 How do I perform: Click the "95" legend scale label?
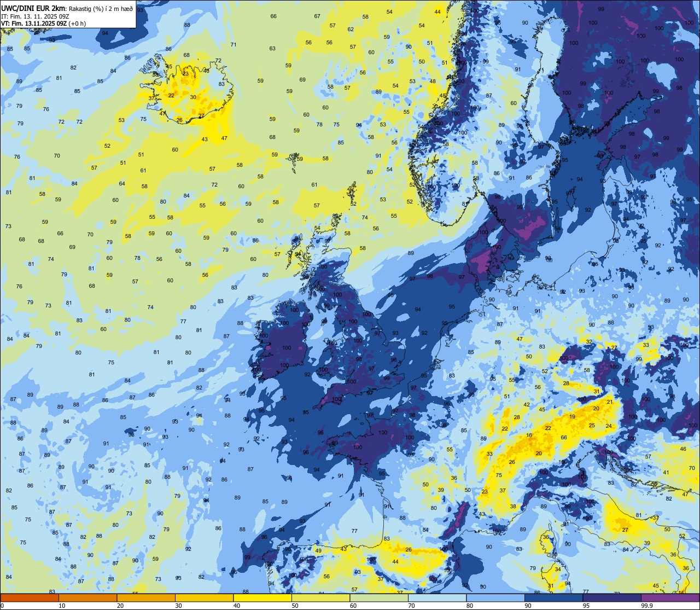click(x=586, y=606)
